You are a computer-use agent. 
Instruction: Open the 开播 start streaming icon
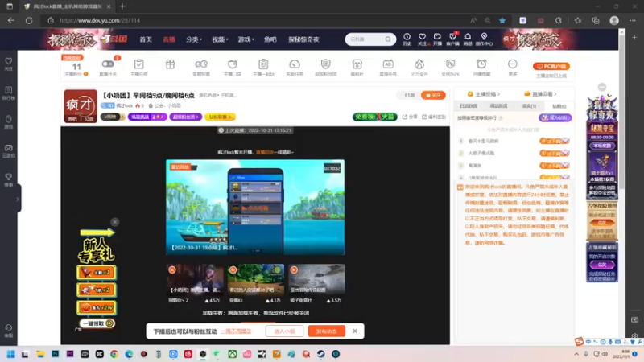[437, 37]
